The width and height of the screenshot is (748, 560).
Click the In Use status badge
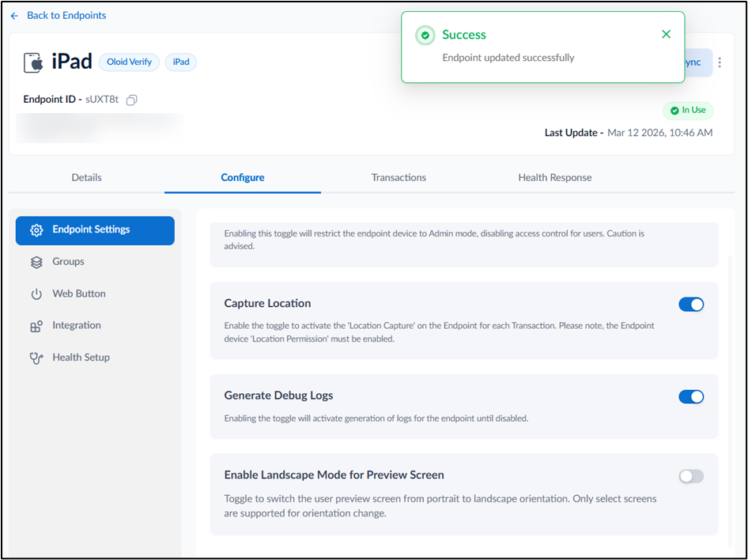click(x=688, y=110)
